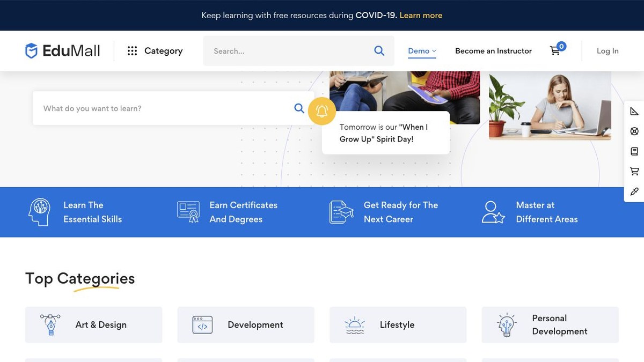Open the Lifestyle category card

pyautogui.click(x=398, y=325)
